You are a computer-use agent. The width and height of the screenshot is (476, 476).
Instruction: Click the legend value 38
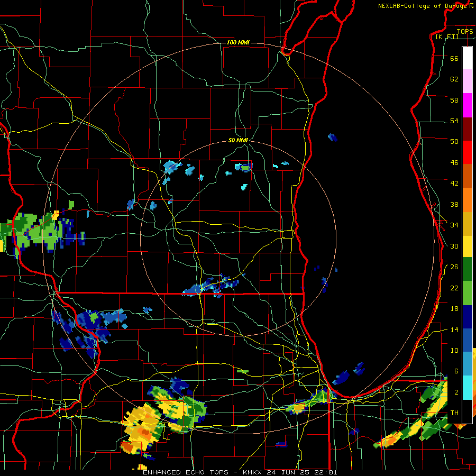click(454, 204)
